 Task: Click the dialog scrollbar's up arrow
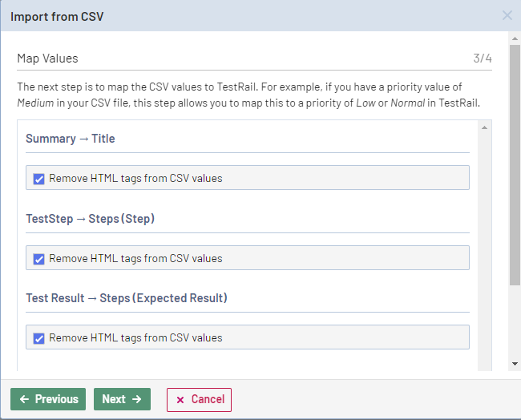tap(515, 37)
